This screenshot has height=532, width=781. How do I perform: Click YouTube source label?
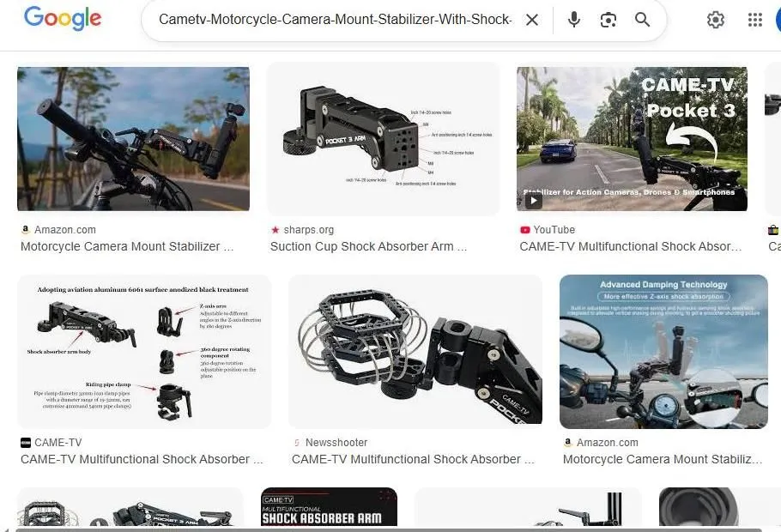(x=554, y=230)
